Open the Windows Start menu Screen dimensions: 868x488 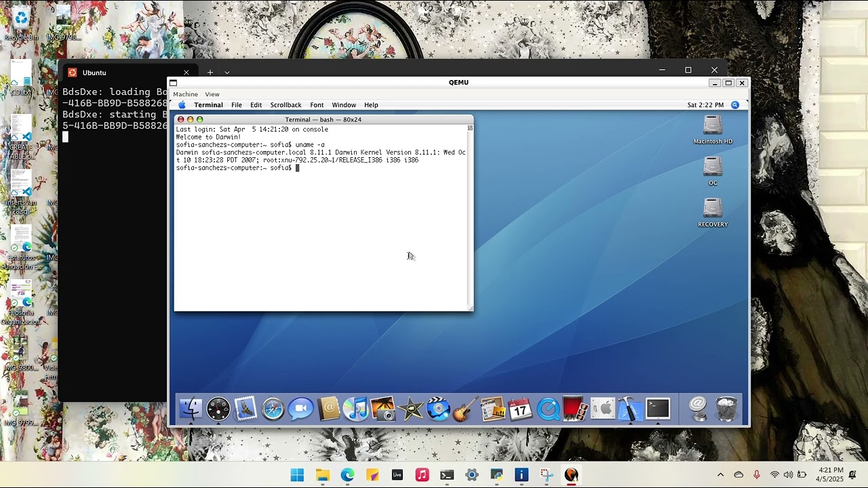click(x=297, y=475)
